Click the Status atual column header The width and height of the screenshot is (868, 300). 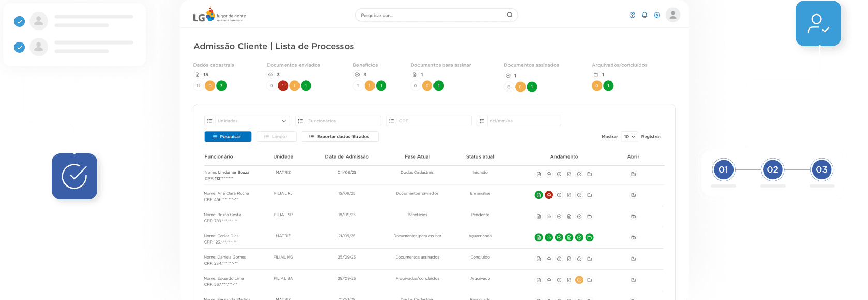(x=480, y=156)
